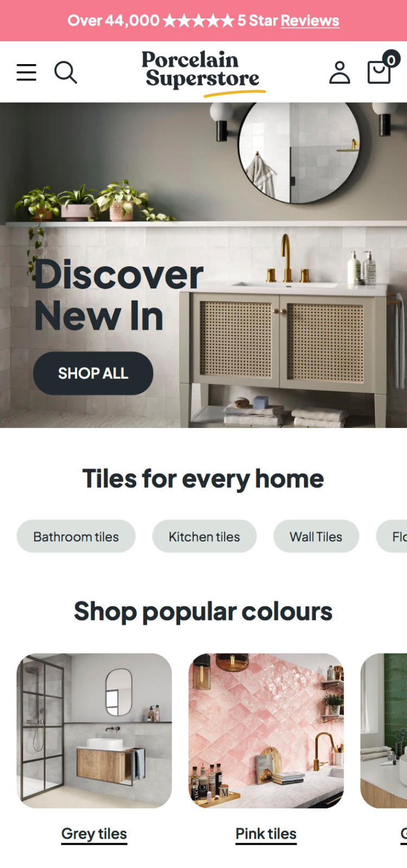
Task: Select the Wall Tiles chip
Action: (x=316, y=537)
